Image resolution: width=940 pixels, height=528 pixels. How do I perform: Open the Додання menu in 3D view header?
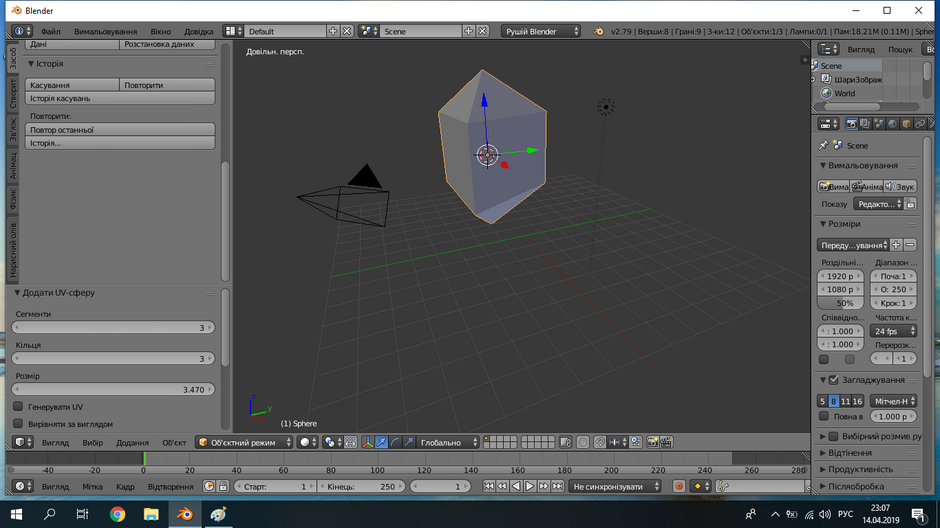point(132,442)
